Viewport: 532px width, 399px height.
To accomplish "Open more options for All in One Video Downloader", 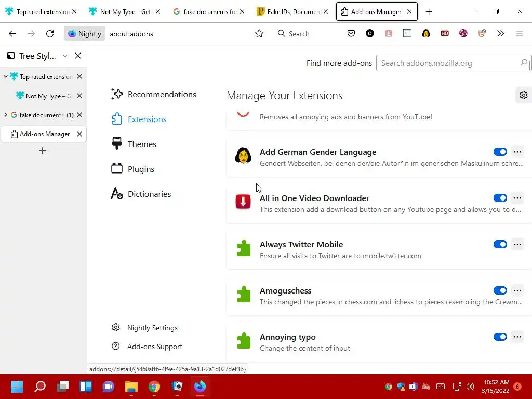I will (517, 198).
